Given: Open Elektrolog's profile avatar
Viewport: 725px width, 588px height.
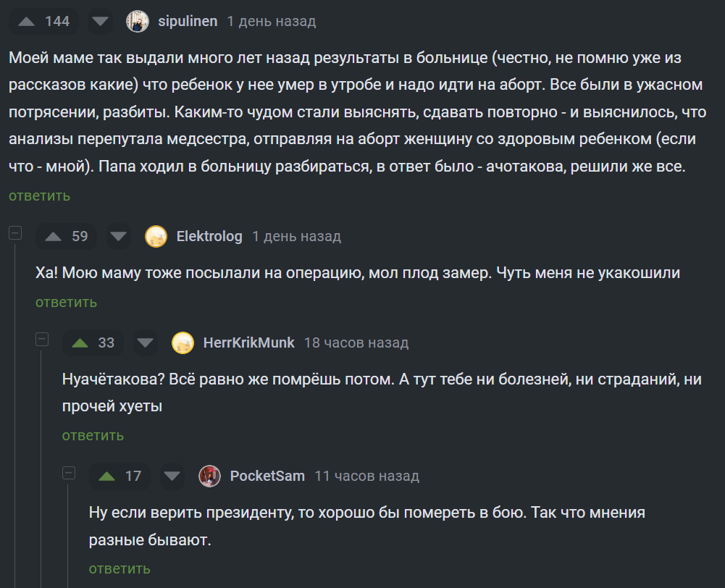Looking at the screenshot, I should 156,237.
